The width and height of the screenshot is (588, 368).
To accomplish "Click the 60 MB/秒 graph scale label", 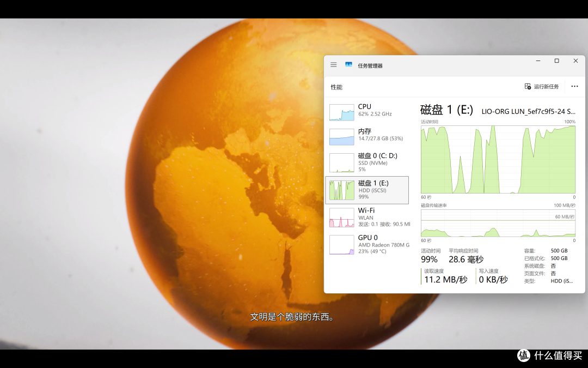I will 565,216.
